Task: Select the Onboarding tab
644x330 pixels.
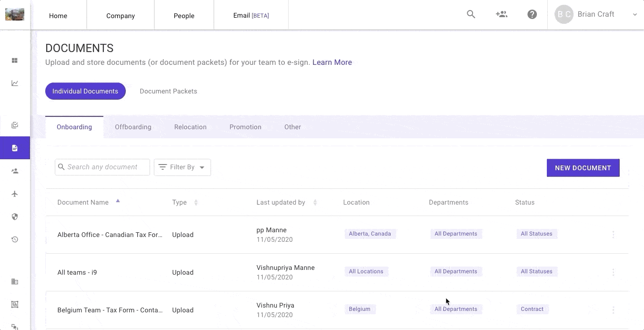Action: (74, 127)
